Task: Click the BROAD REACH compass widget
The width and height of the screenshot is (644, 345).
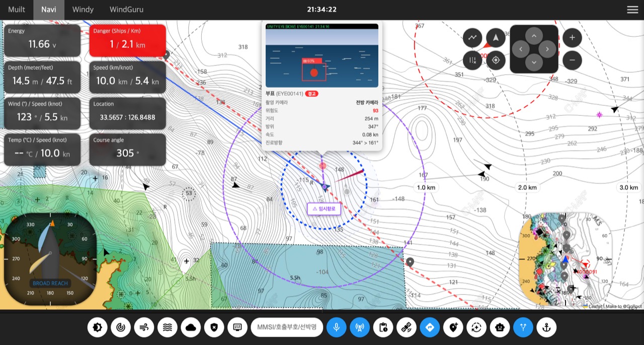Action: tap(50, 258)
